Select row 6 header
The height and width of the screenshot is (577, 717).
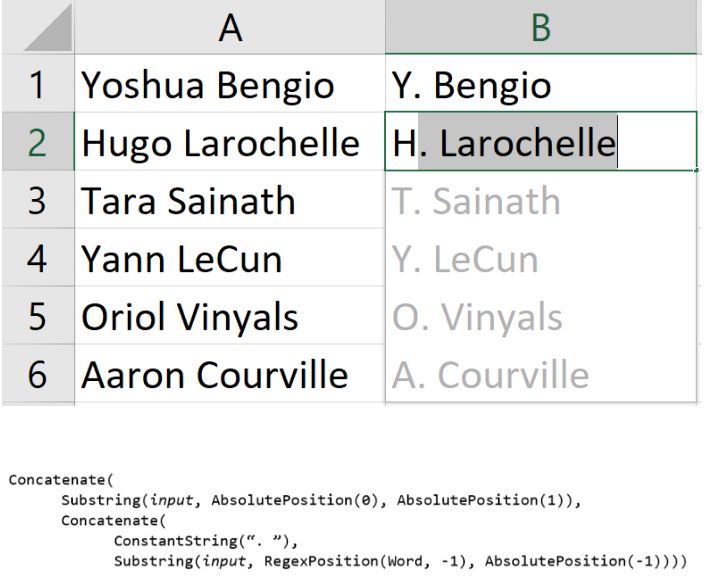38,374
